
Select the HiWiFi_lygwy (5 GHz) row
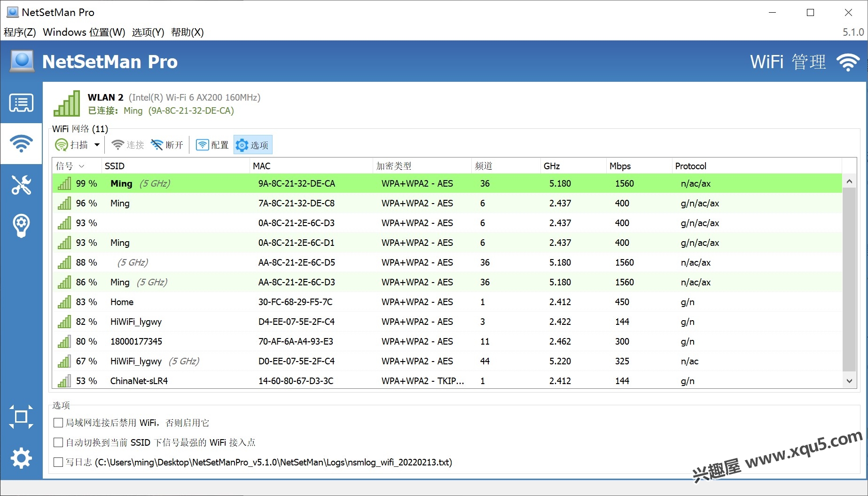click(x=447, y=361)
